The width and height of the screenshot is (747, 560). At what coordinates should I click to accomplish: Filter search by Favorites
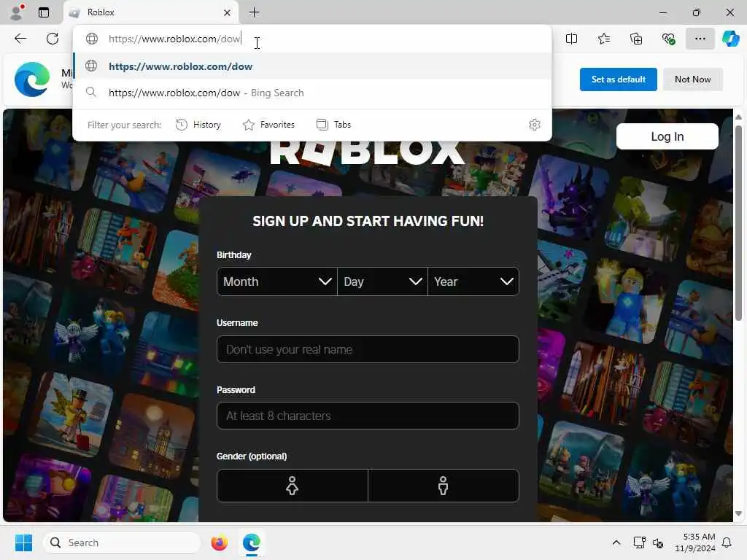point(268,125)
